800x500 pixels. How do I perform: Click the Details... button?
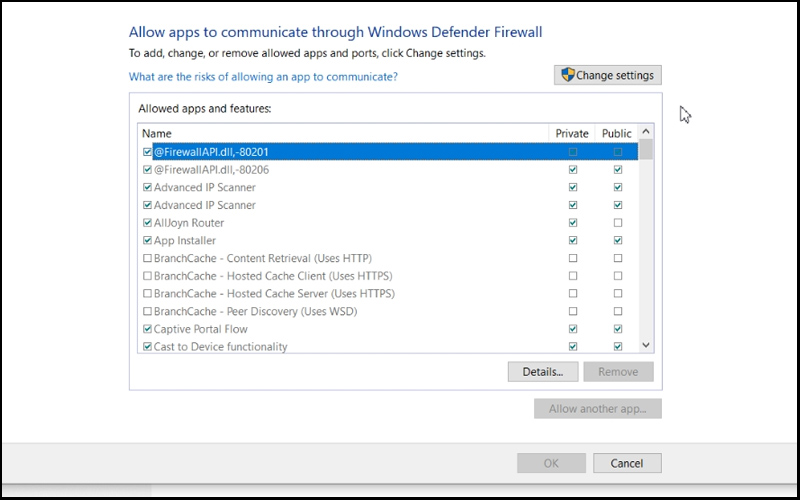(543, 372)
